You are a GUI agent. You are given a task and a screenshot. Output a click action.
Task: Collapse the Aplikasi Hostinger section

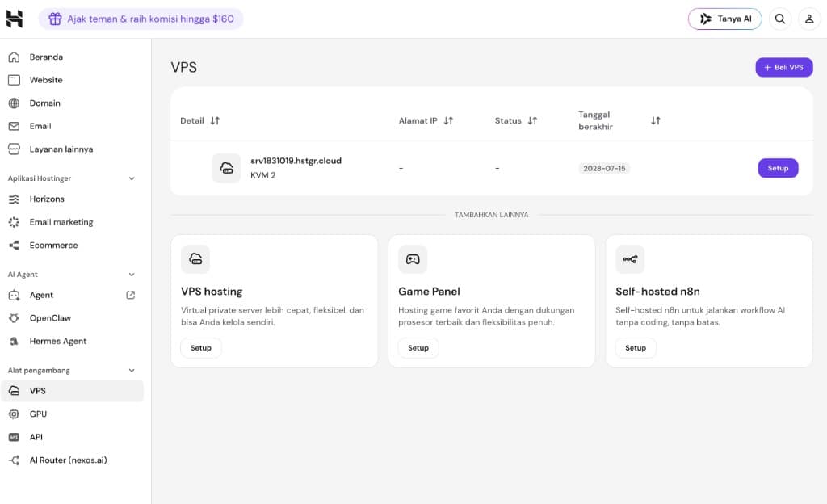tap(132, 178)
